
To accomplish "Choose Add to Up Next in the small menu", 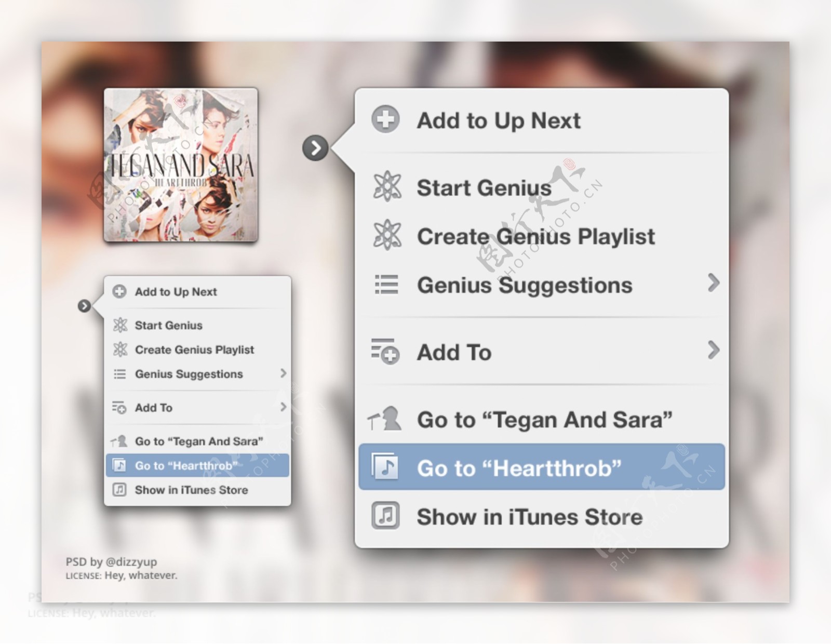I will point(198,292).
